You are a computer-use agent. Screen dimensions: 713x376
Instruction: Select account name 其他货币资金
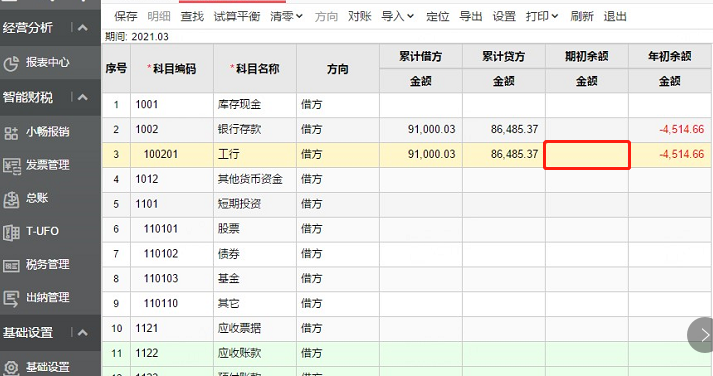click(x=250, y=179)
